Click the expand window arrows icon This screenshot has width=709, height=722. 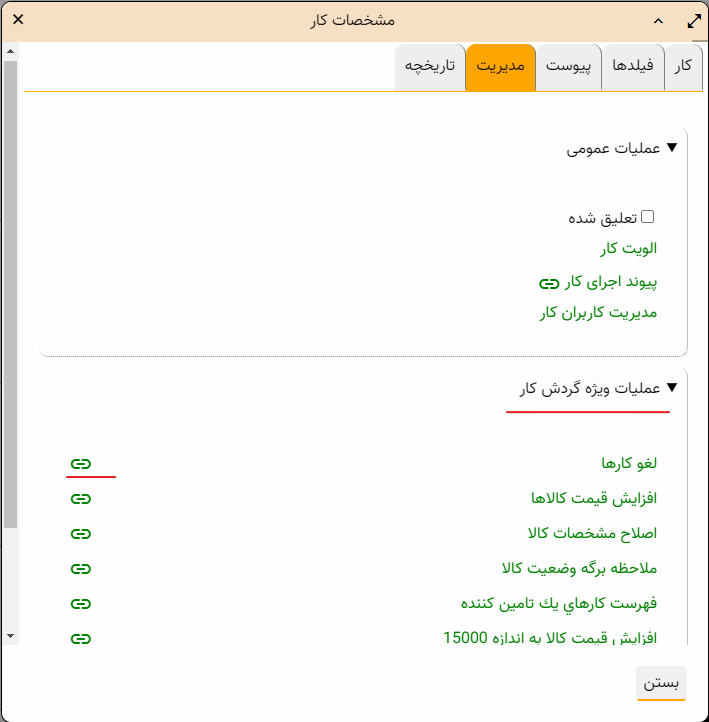click(694, 20)
